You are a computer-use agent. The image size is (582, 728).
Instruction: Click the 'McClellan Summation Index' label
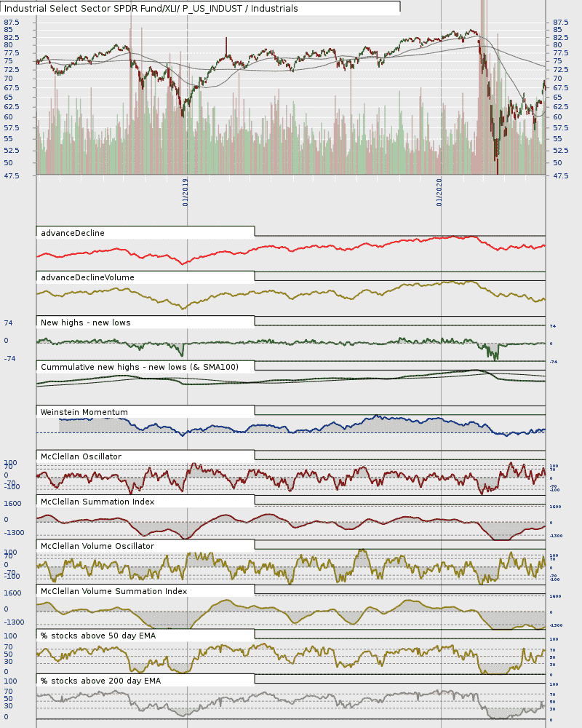(97, 502)
